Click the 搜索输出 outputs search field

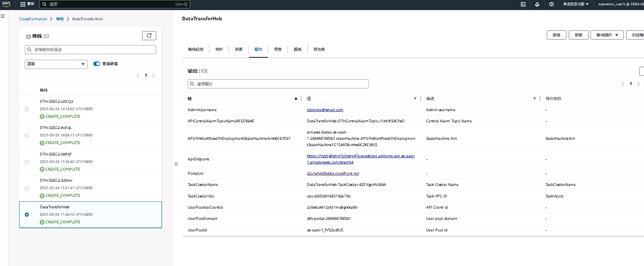point(278,84)
